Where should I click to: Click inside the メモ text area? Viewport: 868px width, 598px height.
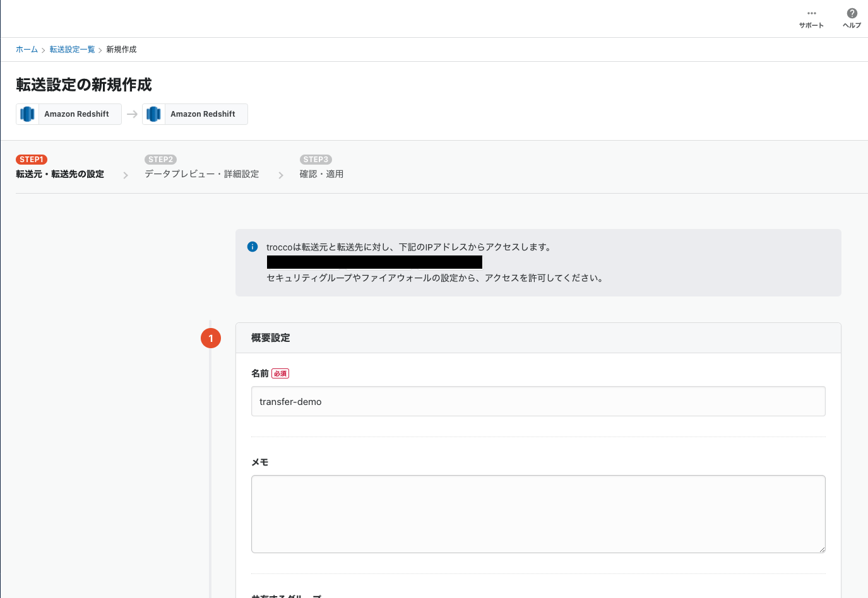coord(538,513)
